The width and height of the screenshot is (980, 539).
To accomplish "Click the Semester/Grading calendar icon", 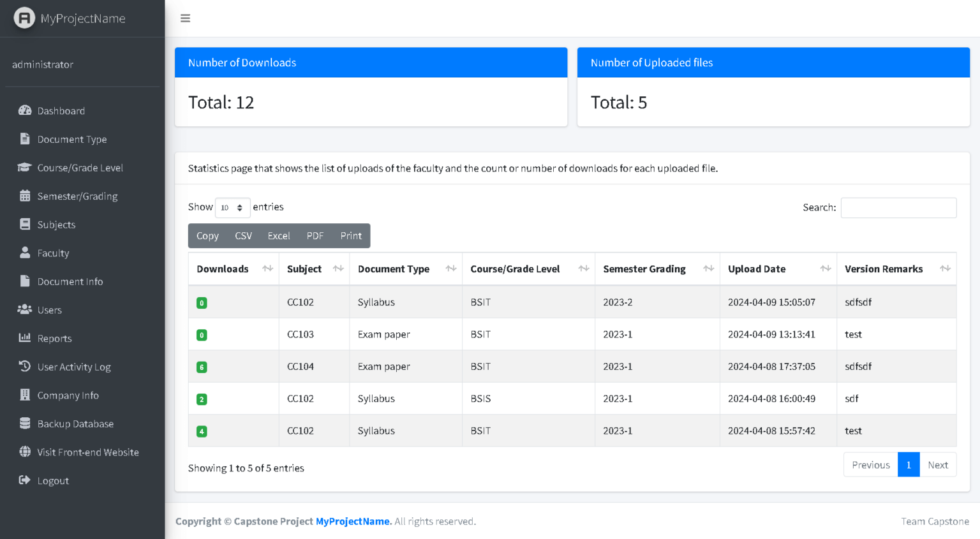I will pos(25,196).
